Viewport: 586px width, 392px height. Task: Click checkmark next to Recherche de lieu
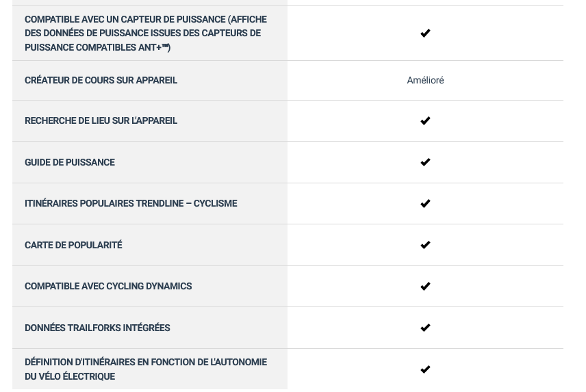(425, 120)
